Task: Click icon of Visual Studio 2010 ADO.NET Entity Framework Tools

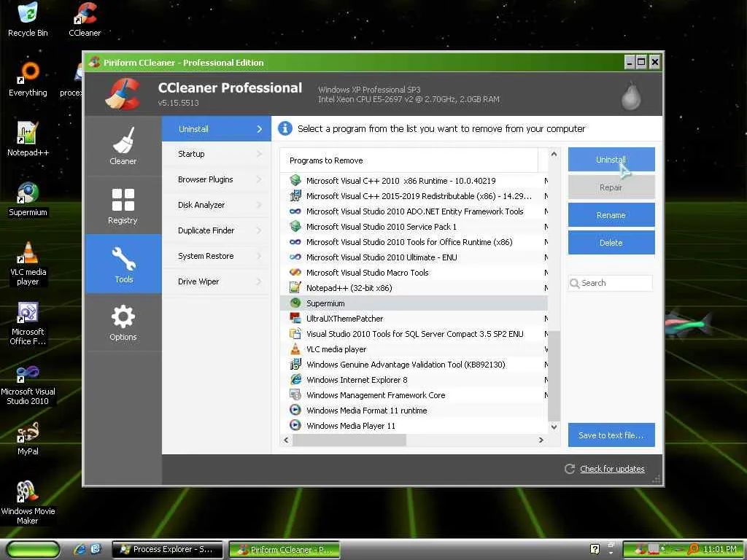Action: coord(295,211)
